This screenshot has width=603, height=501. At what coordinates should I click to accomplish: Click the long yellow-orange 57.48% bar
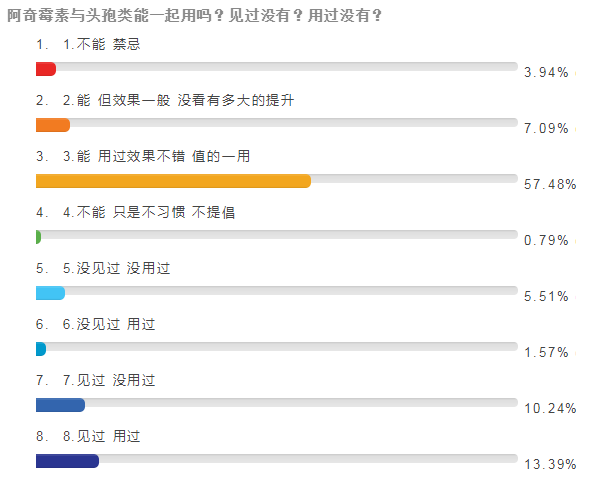[173, 181]
